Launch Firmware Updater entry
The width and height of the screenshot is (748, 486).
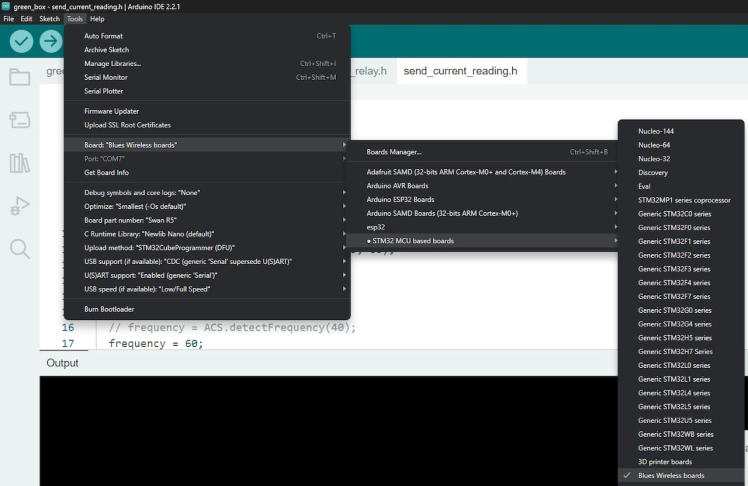pos(207,111)
